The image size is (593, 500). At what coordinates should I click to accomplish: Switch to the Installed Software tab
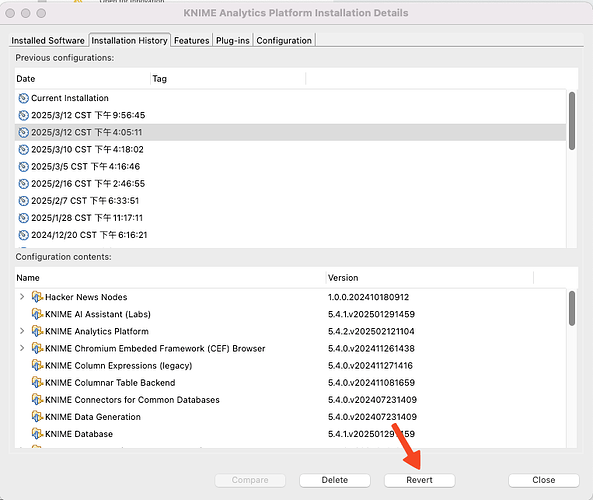48,40
